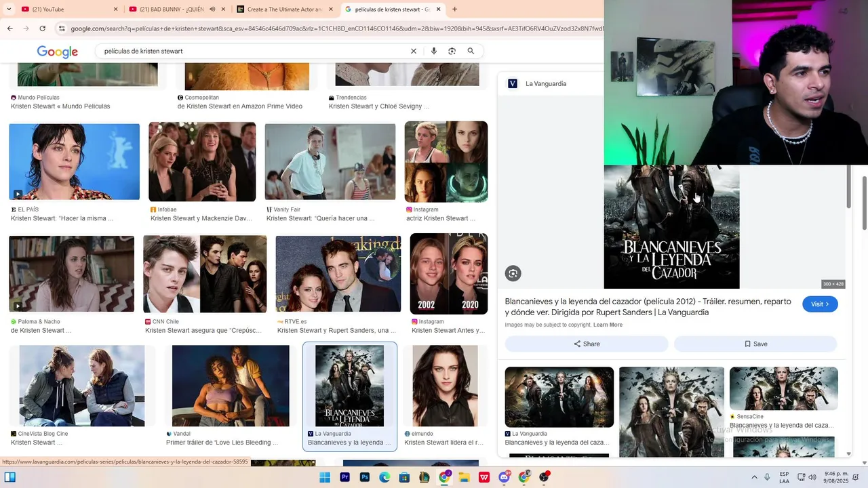Open Instagram actriz Kristen Stewart collage thumbnail
Screen dimensions: 868x488
(x=446, y=161)
